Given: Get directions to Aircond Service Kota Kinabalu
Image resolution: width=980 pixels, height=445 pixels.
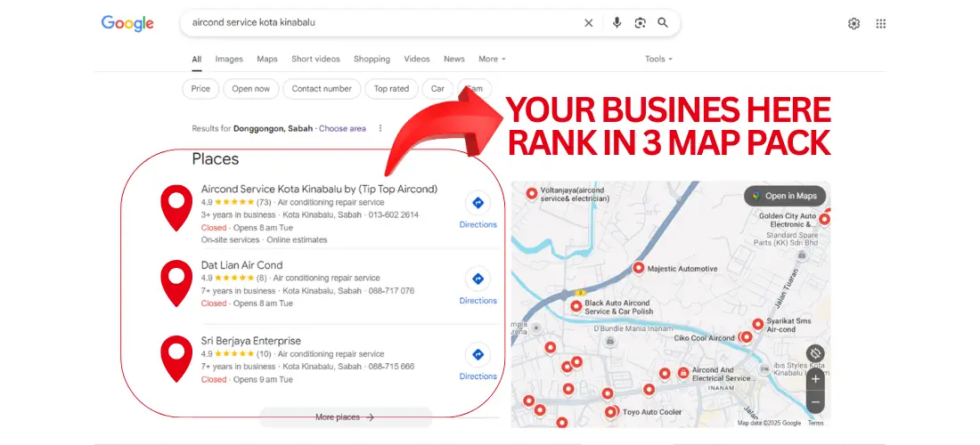Looking at the screenshot, I should [478, 210].
